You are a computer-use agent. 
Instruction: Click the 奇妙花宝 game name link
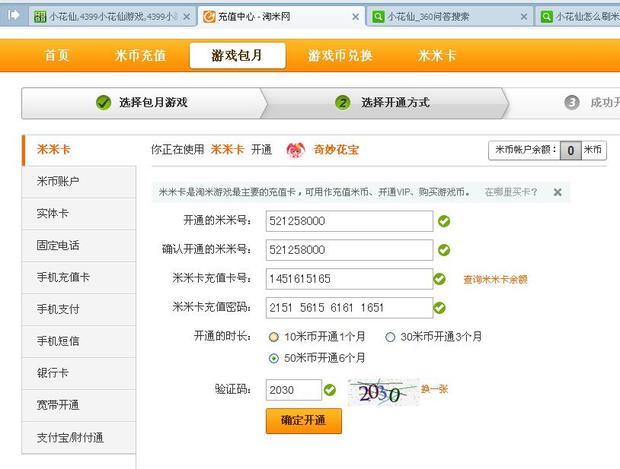(336, 150)
